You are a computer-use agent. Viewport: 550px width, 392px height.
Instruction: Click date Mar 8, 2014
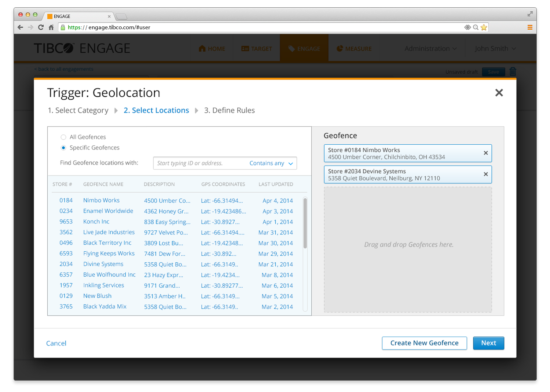pos(277,275)
